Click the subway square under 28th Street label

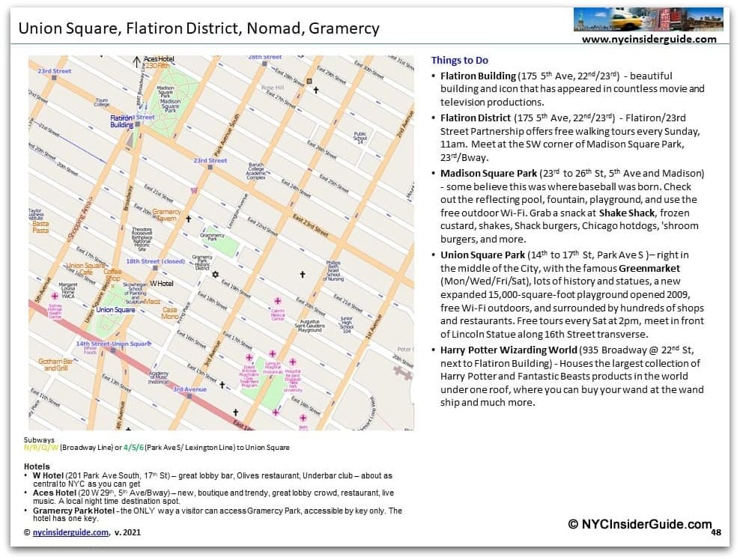[264, 63]
